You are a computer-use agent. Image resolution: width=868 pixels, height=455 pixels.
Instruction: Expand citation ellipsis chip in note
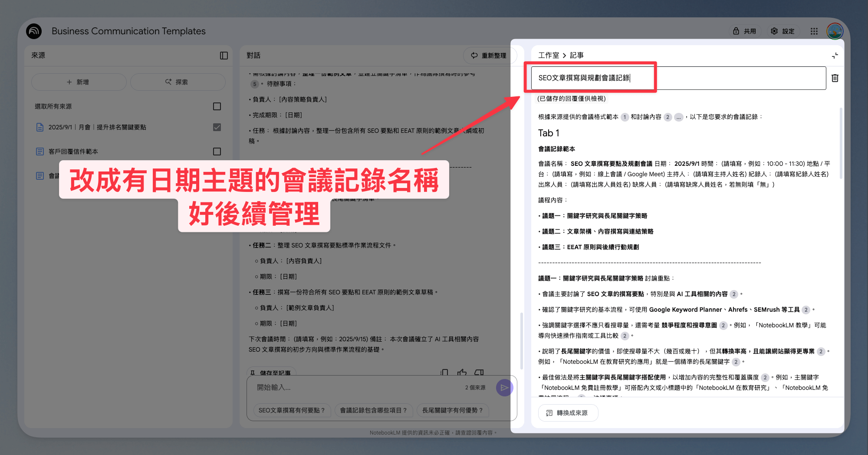tap(679, 117)
